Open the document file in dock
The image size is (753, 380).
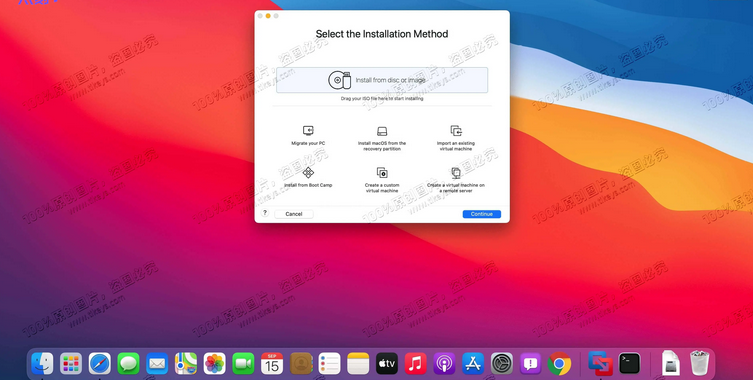tap(671, 363)
